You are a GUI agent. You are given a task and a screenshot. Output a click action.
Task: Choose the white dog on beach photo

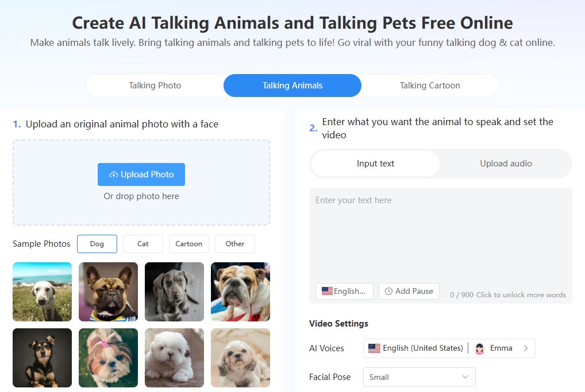[x=42, y=292]
